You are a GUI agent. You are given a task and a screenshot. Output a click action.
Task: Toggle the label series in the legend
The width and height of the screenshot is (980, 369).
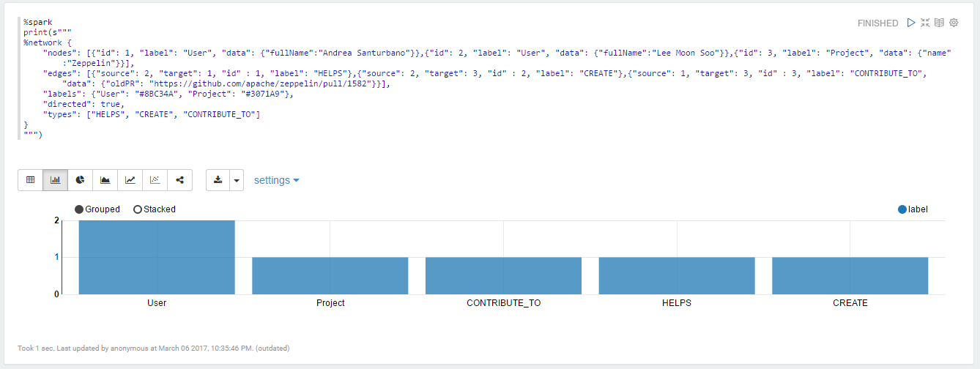tap(902, 209)
